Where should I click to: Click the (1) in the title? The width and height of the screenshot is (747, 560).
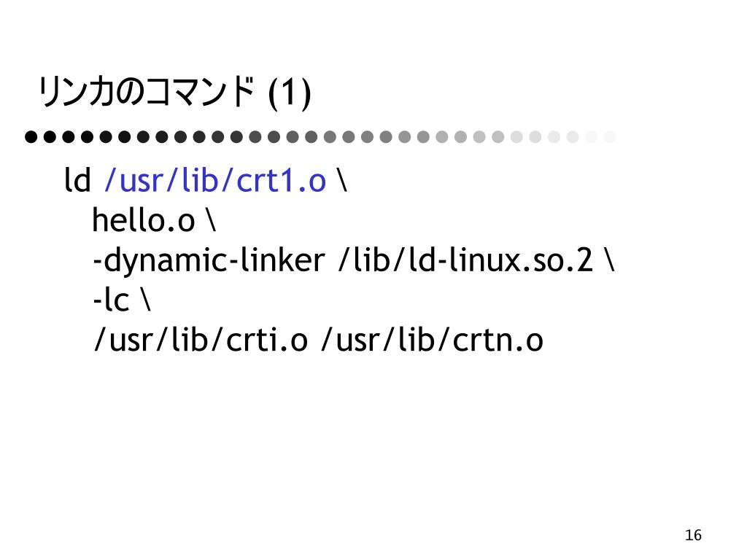coord(290,93)
